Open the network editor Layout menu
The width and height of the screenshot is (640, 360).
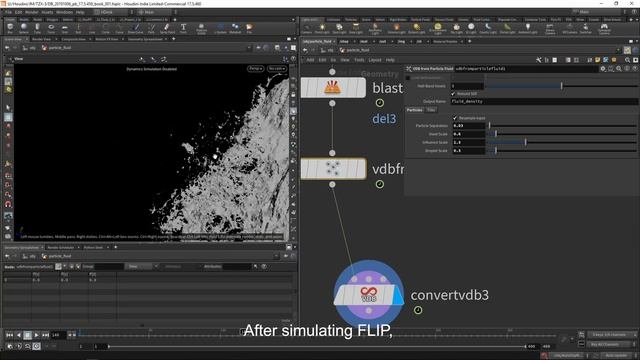click(x=375, y=60)
